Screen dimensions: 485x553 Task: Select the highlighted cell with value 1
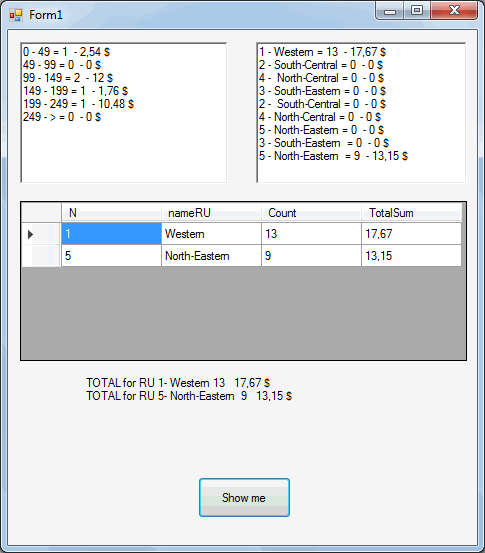coord(111,233)
